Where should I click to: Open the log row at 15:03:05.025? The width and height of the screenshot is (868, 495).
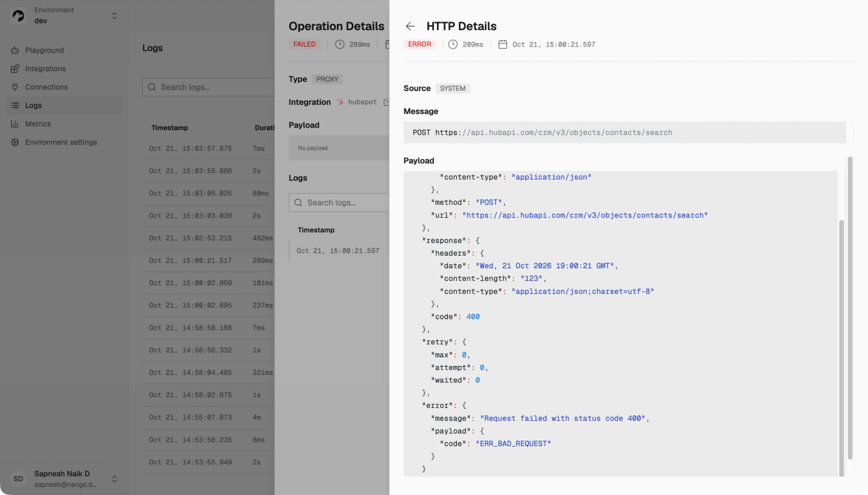point(209,194)
